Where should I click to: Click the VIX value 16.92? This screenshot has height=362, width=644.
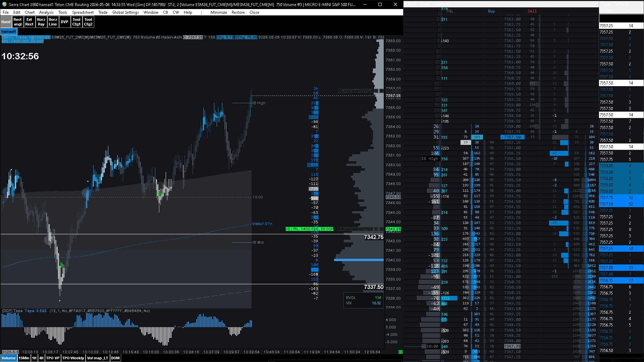[376, 303]
